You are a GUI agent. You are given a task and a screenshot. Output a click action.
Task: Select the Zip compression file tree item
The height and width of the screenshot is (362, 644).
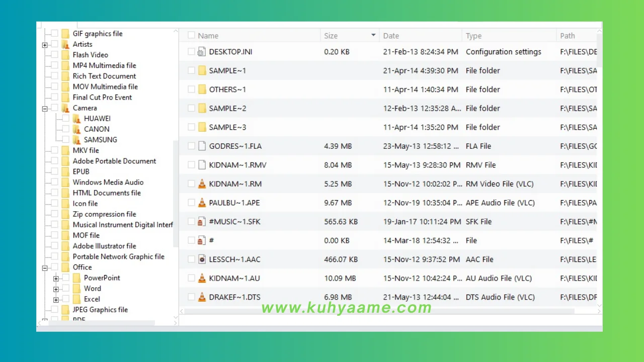104,214
